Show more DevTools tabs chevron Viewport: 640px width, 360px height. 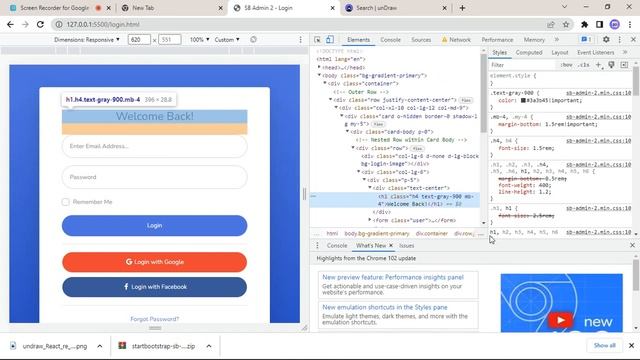[x=557, y=40]
